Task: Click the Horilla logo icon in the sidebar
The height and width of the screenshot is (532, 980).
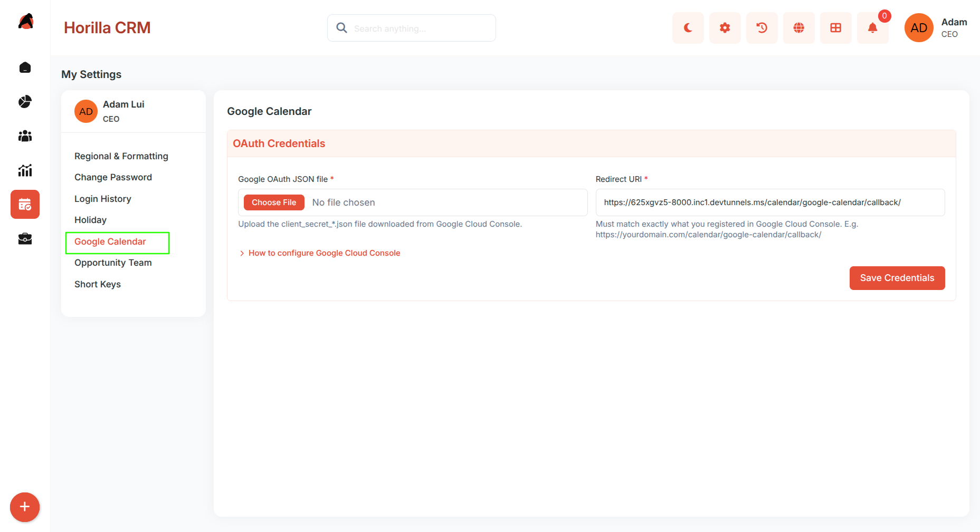Action: [x=25, y=22]
